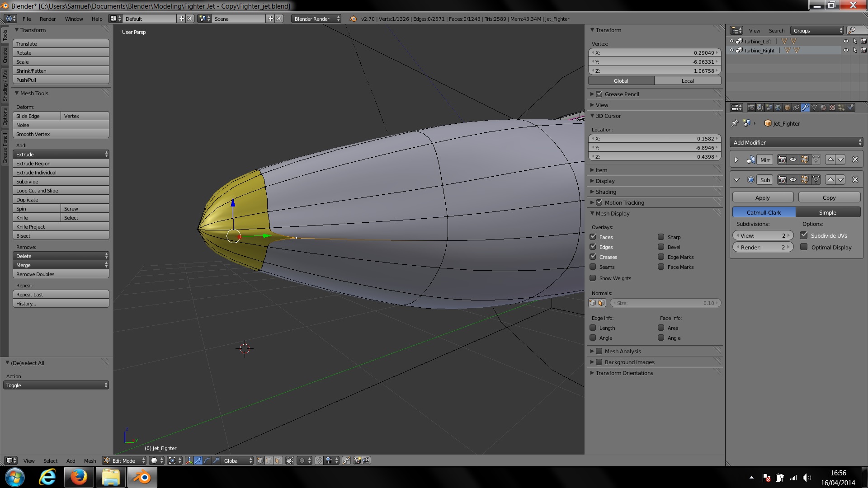Select face select mode in 3D header

pos(278,460)
